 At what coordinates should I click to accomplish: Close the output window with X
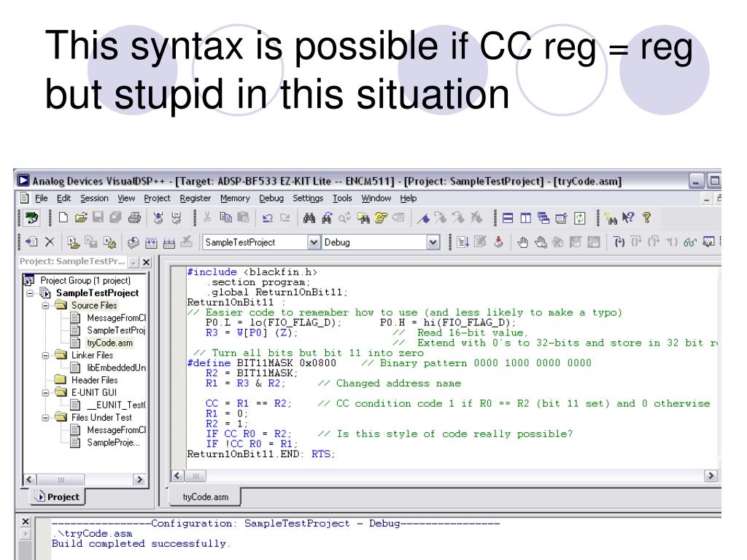pyautogui.click(x=26, y=522)
